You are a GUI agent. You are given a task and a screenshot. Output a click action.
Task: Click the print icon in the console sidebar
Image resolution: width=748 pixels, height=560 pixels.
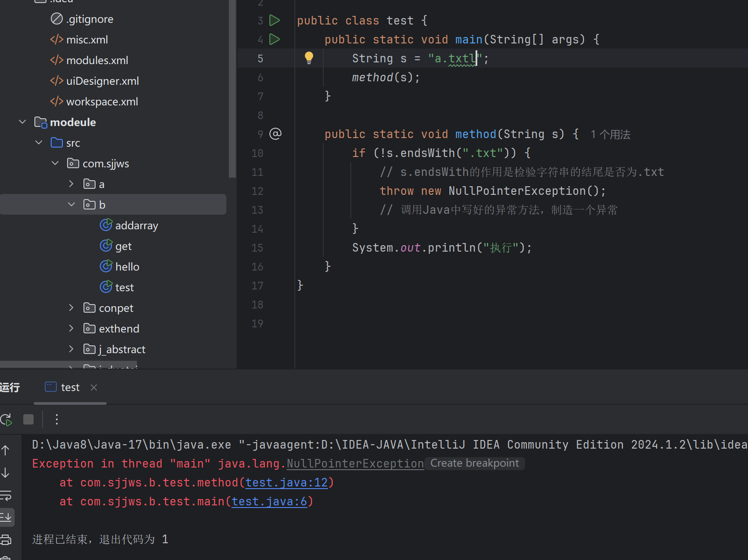tap(6, 539)
